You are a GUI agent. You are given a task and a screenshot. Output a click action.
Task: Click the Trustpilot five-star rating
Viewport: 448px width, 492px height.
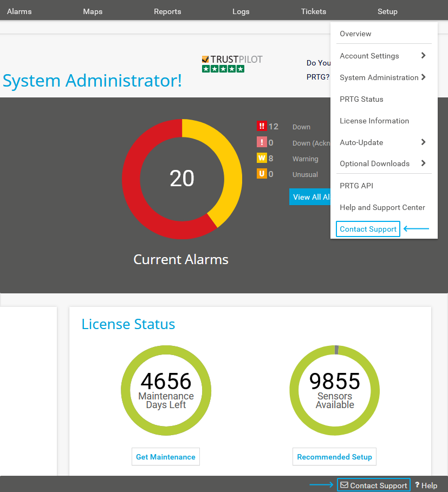tap(223, 69)
